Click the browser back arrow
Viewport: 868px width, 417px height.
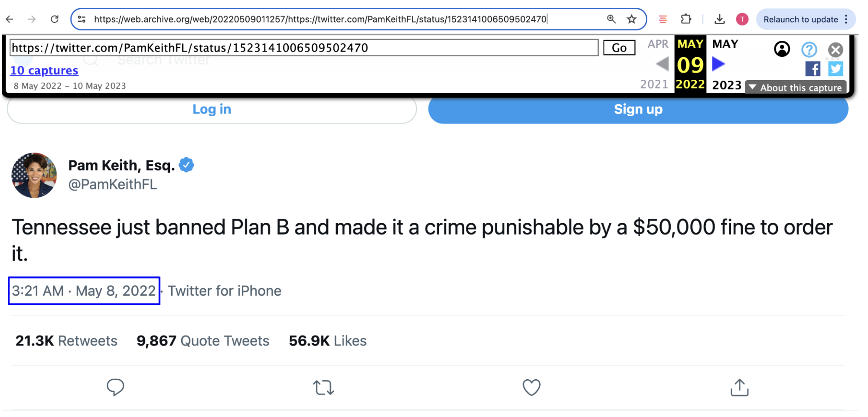(10, 19)
